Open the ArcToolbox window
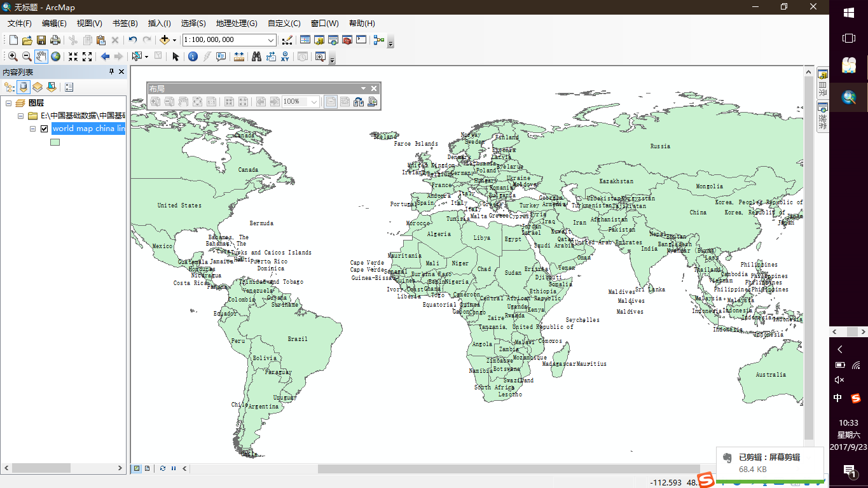 [x=347, y=40]
